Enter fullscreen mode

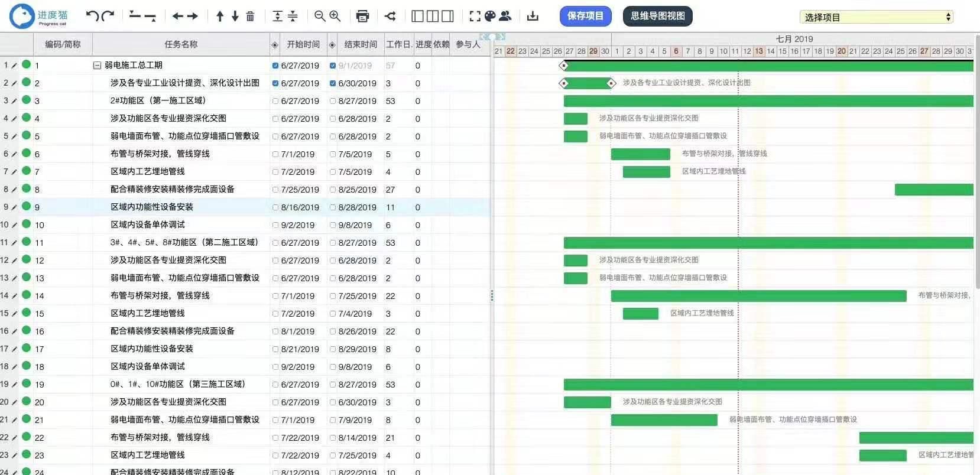[475, 17]
